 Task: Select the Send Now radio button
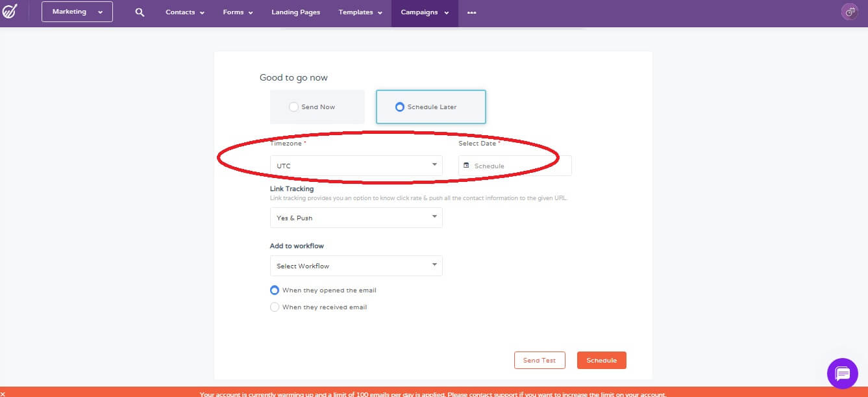[x=293, y=106]
